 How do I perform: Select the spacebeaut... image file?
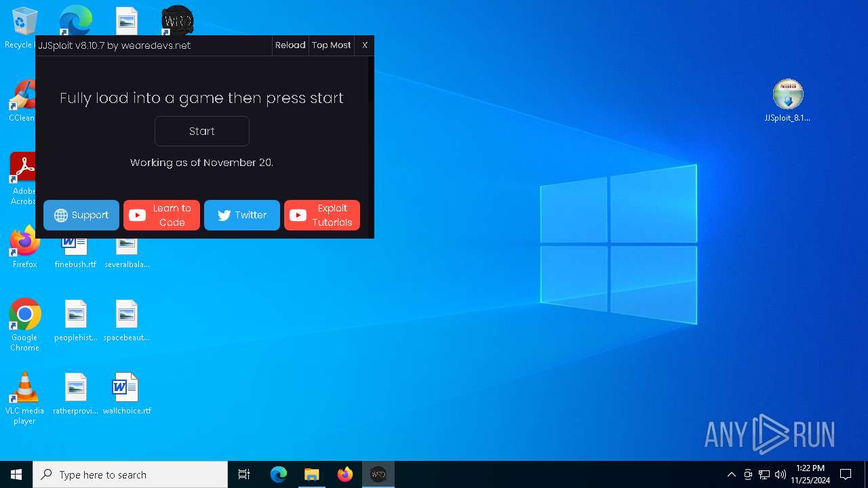(127, 321)
